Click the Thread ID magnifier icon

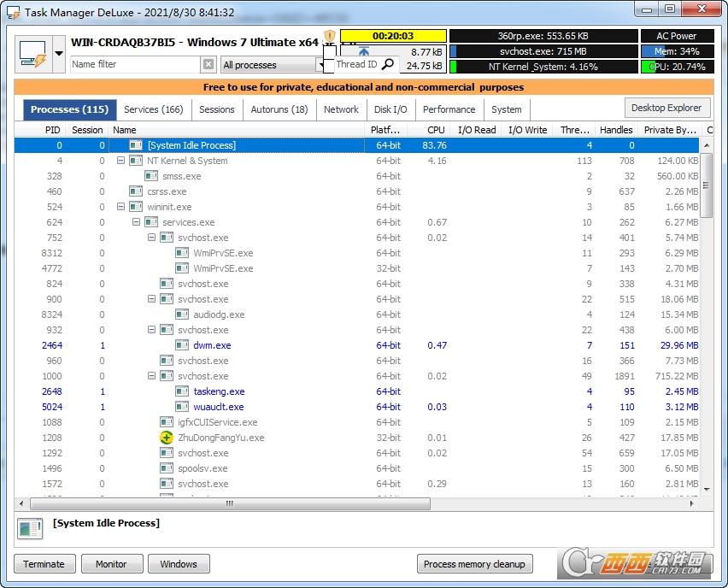pos(387,64)
